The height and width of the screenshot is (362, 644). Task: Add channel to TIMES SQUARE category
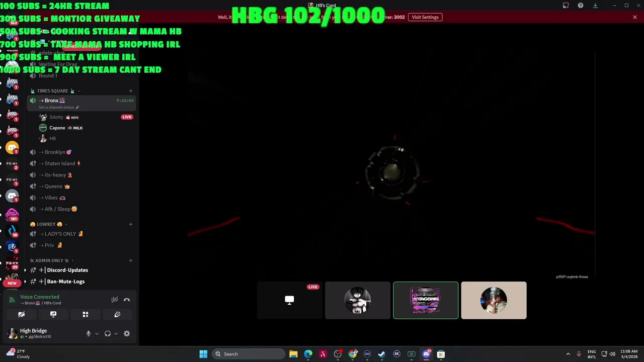tap(131, 91)
